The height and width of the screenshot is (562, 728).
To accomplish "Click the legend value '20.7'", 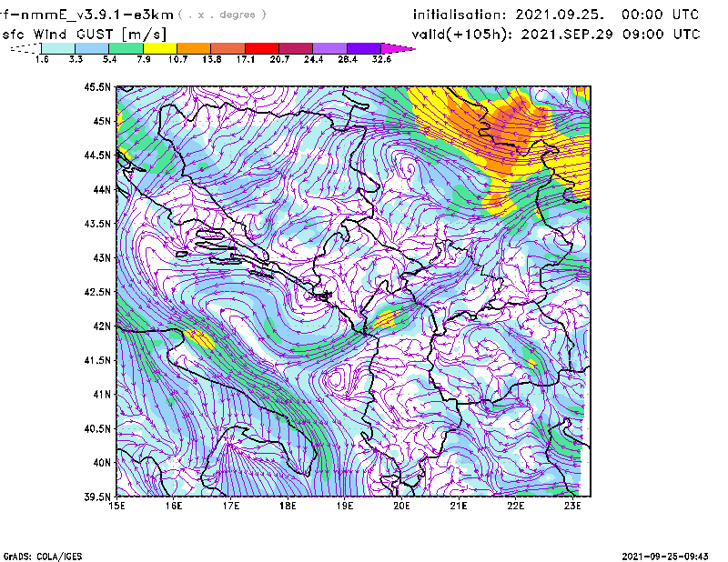I will [279, 59].
